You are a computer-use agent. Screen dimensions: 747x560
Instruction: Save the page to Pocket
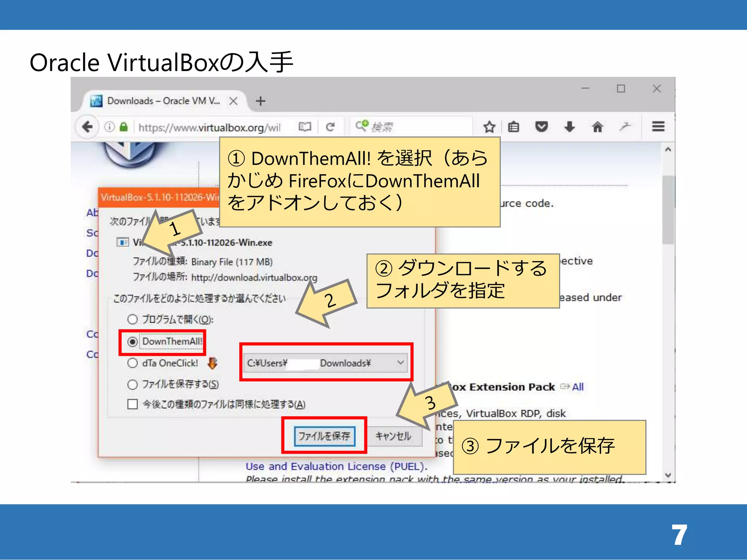[x=541, y=127]
